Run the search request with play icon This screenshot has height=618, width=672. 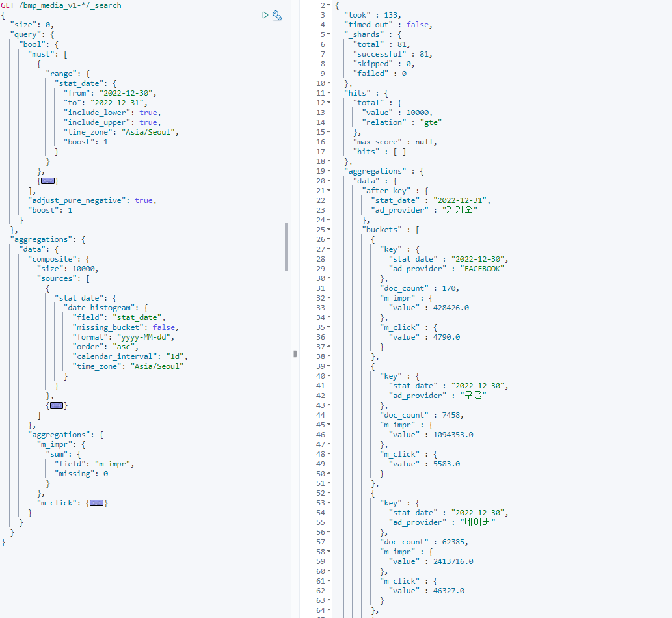265,15
